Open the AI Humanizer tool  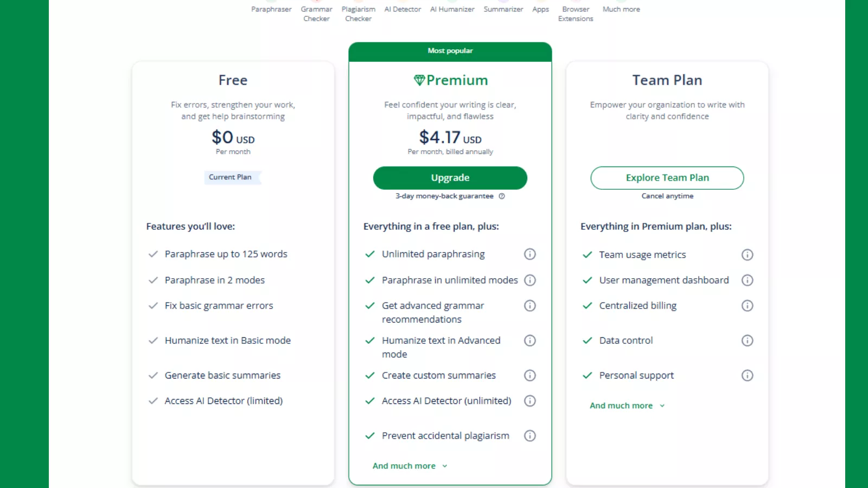coord(452,9)
